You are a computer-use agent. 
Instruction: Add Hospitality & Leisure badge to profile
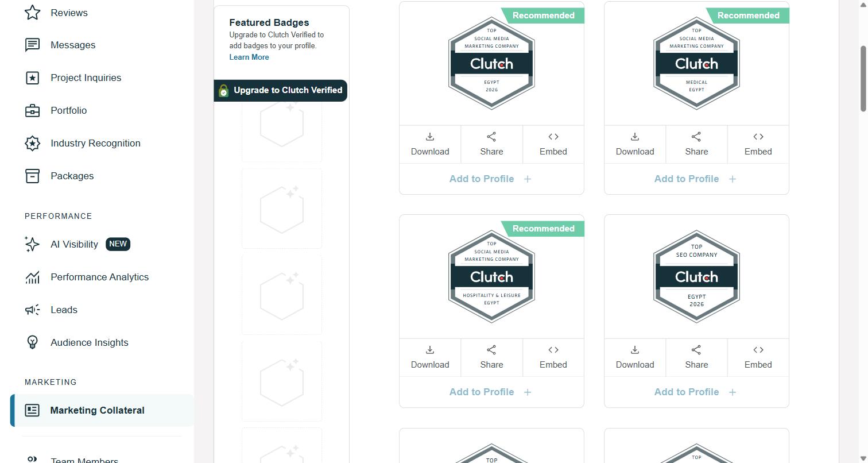click(x=491, y=392)
